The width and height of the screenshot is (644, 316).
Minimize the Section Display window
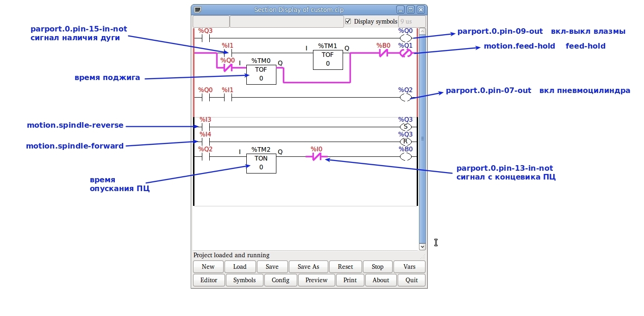coord(400,9)
